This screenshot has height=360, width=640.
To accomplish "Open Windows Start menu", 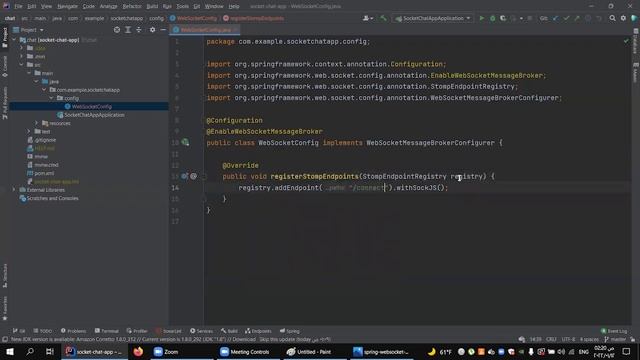I will coord(9,351).
